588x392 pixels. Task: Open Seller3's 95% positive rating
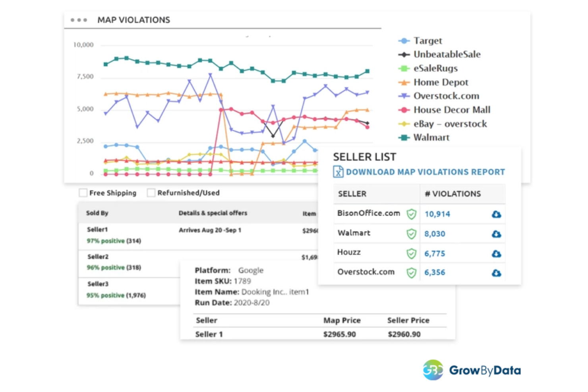coord(116,295)
